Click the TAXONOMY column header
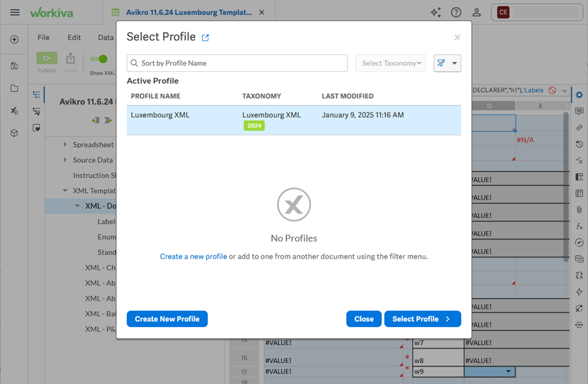This screenshot has width=588, height=384. point(261,96)
